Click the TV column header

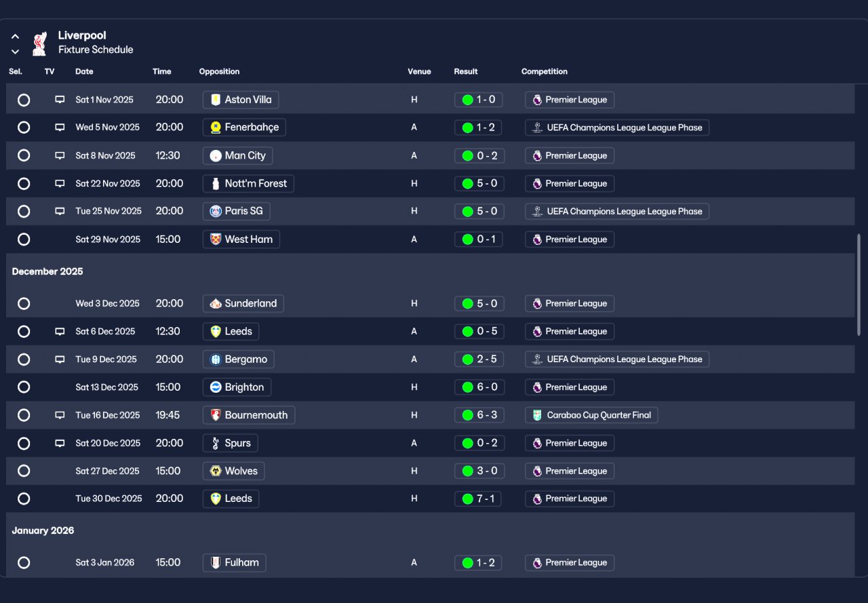point(50,71)
